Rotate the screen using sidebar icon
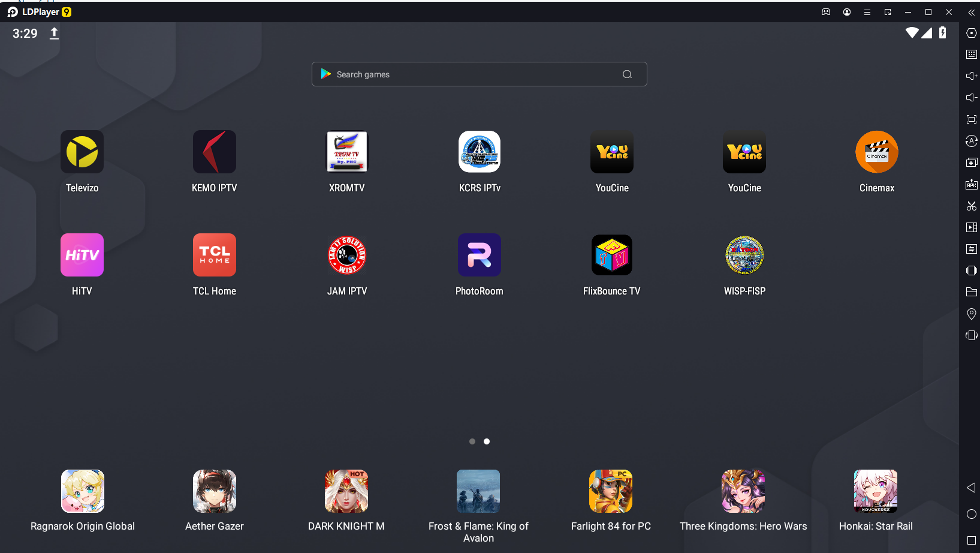980x553 pixels. pyautogui.click(x=972, y=335)
